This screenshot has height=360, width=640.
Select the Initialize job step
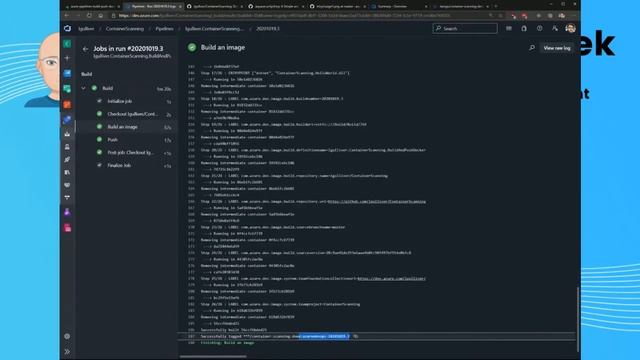click(127, 101)
